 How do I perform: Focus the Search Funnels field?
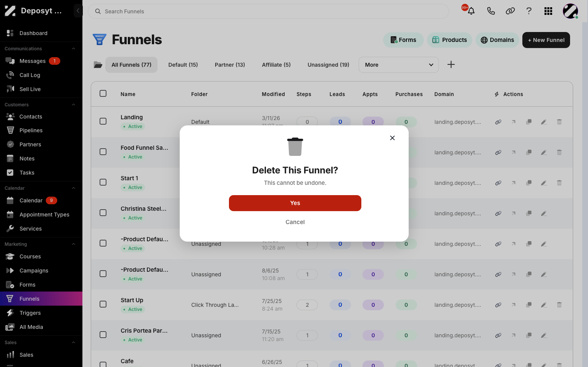click(x=268, y=11)
